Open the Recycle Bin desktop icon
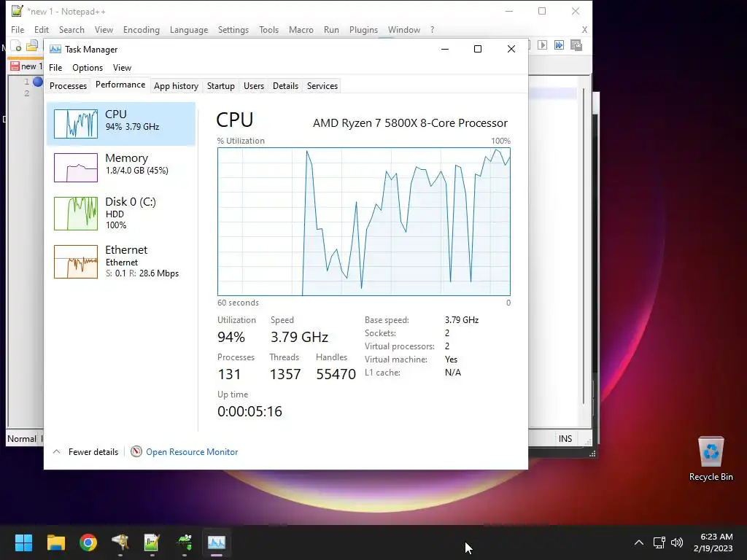The width and height of the screenshot is (747, 560). pos(711,459)
